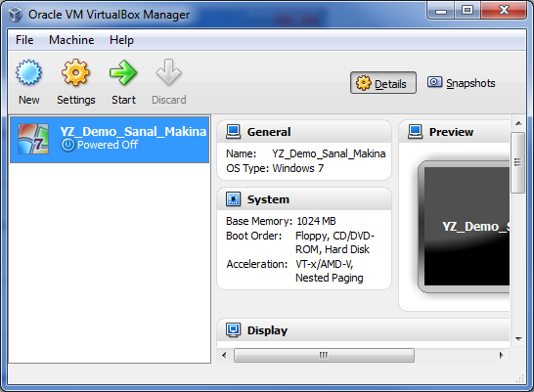Click the Base Memory value 1024 MB
The image size is (534, 392).
click(316, 221)
